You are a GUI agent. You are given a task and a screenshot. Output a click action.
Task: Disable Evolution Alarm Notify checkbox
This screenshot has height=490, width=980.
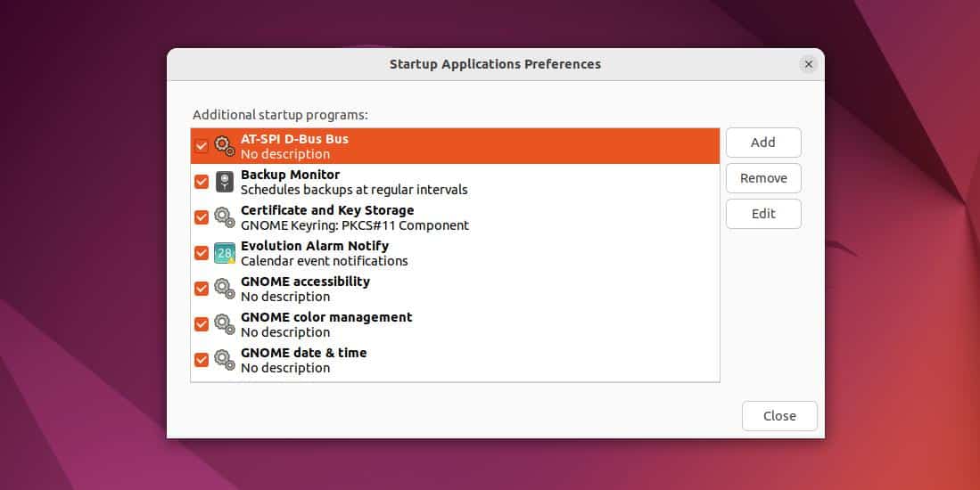(x=202, y=253)
